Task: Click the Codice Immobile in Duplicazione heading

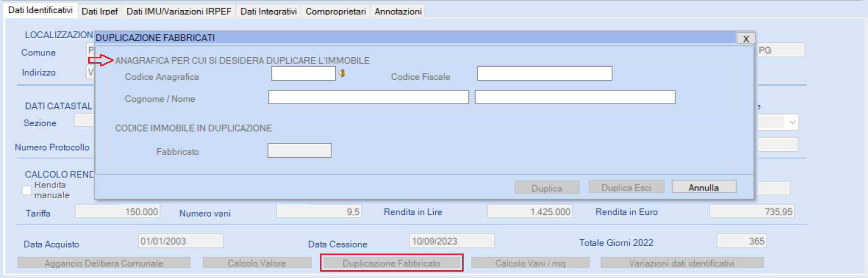Action: 193,128
